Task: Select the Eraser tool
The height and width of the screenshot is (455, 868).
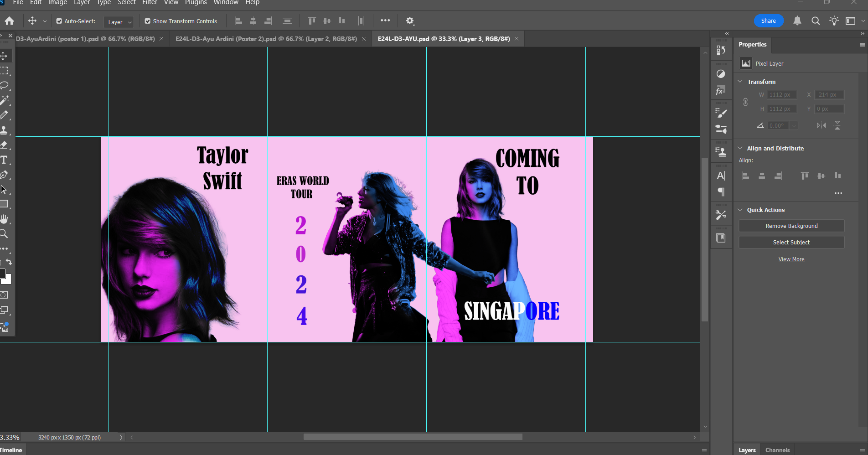Action: pos(4,145)
